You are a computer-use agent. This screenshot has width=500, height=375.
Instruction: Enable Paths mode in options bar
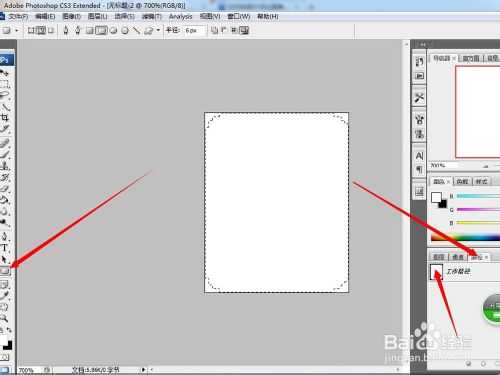(x=41, y=31)
